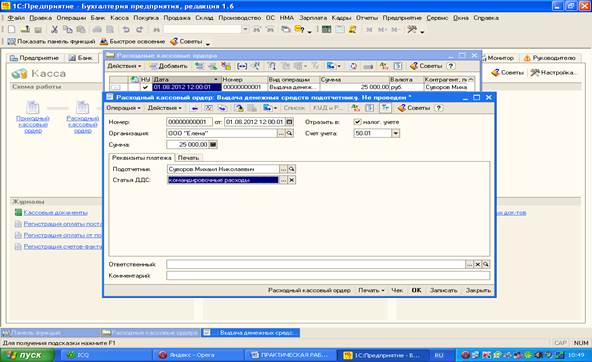The height and width of the screenshot is (362, 592).
Task: Click help icon in list window toolbar
Action: 450,66
